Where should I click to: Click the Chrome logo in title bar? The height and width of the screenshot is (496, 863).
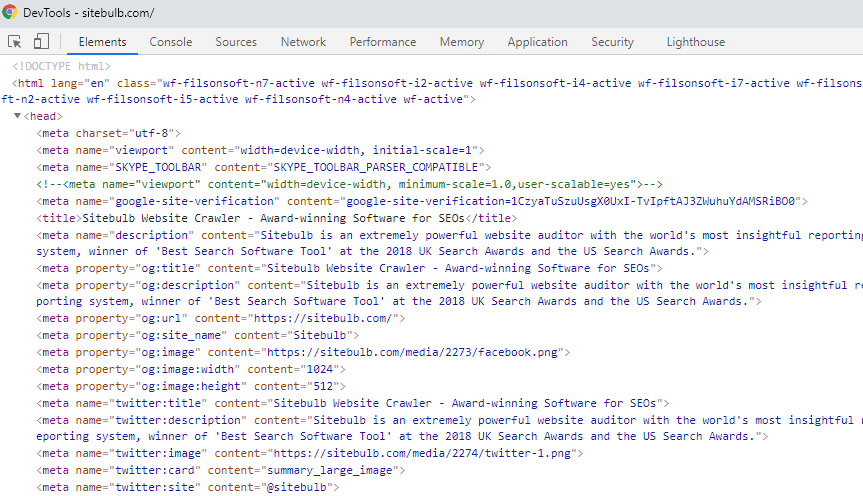click(x=9, y=12)
